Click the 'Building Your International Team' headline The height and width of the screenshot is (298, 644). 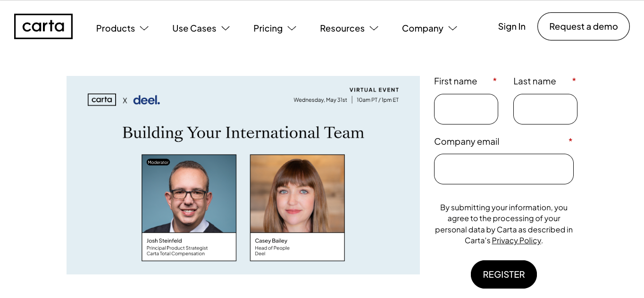click(x=243, y=132)
